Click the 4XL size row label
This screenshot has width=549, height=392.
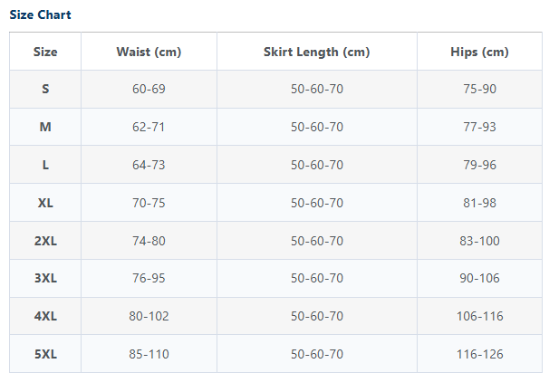point(45,316)
